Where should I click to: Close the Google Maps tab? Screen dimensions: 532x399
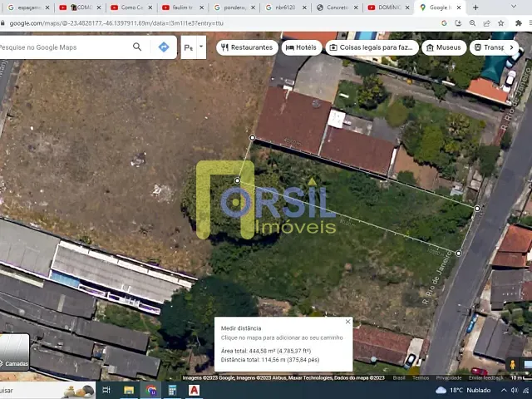(x=459, y=7)
